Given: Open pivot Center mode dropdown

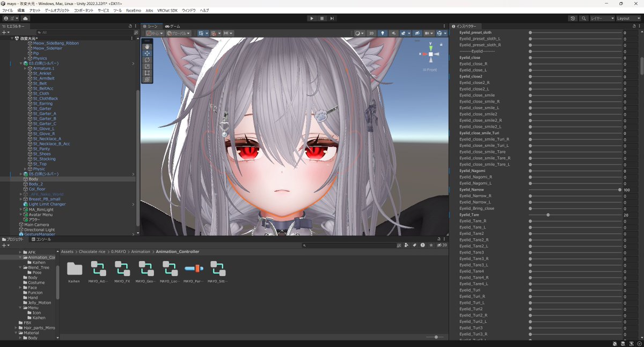Looking at the screenshot, I should pyautogui.click(x=155, y=33).
